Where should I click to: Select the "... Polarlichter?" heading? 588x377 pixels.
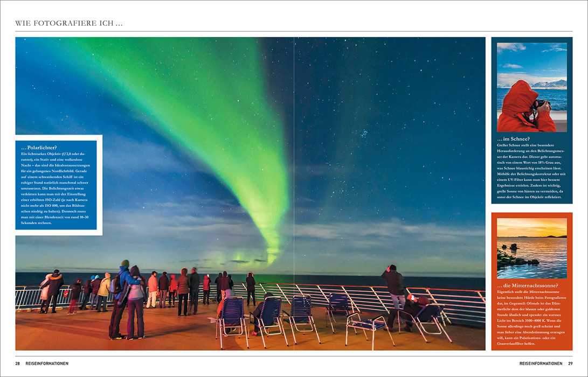pos(39,148)
